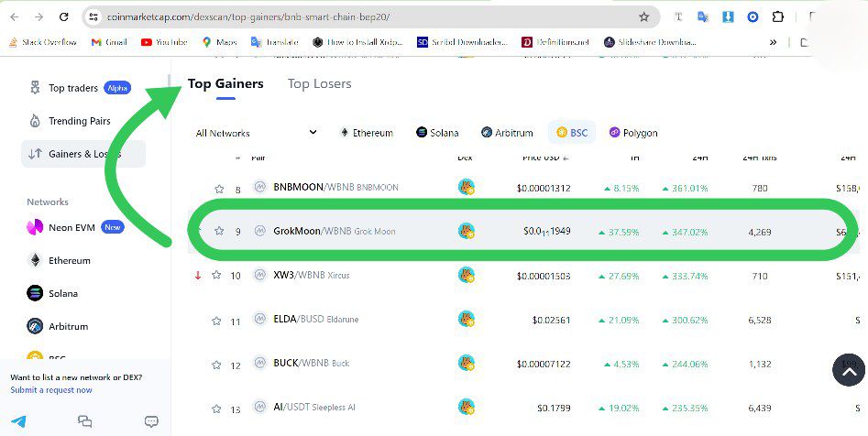Star the BUCK/WBNB pair
The width and height of the screenshot is (868, 436).
[x=216, y=365]
